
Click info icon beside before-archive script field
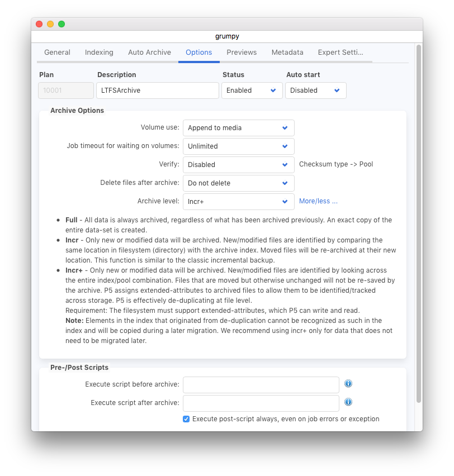coord(348,384)
